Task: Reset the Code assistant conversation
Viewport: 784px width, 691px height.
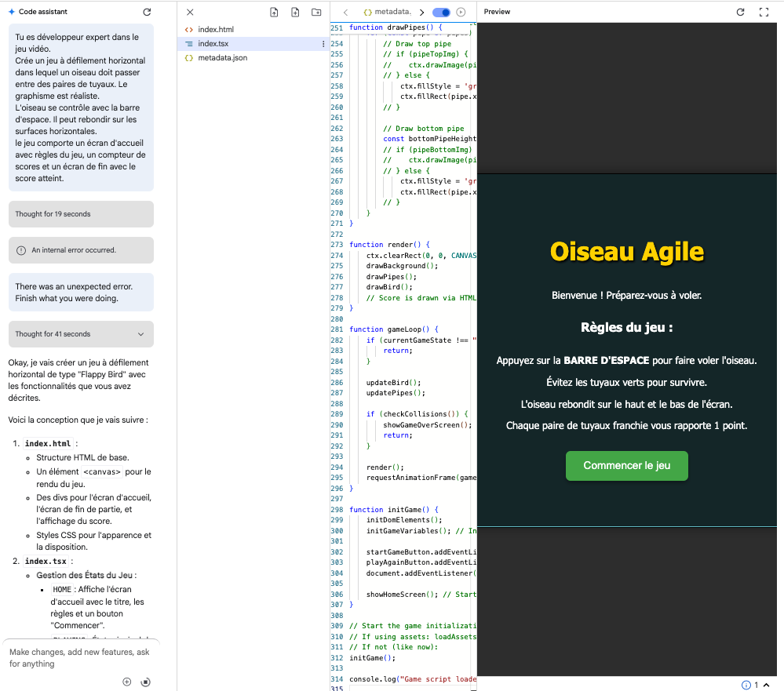Action: pyautogui.click(x=147, y=13)
